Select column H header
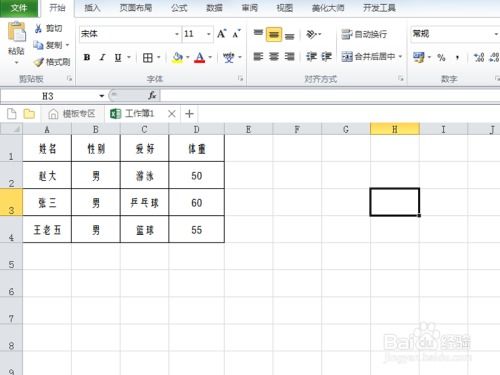This screenshot has width=500, height=375. 395,129
